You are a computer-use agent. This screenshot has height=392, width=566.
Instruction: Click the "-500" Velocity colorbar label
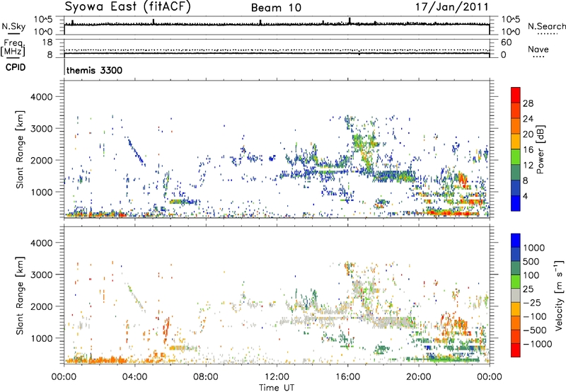(536, 330)
